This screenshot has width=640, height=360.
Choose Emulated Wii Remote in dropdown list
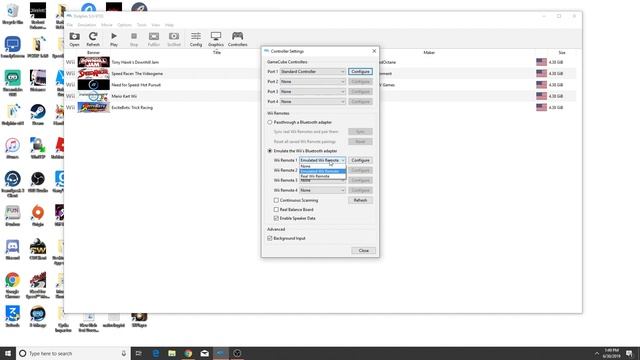tap(322, 171)
